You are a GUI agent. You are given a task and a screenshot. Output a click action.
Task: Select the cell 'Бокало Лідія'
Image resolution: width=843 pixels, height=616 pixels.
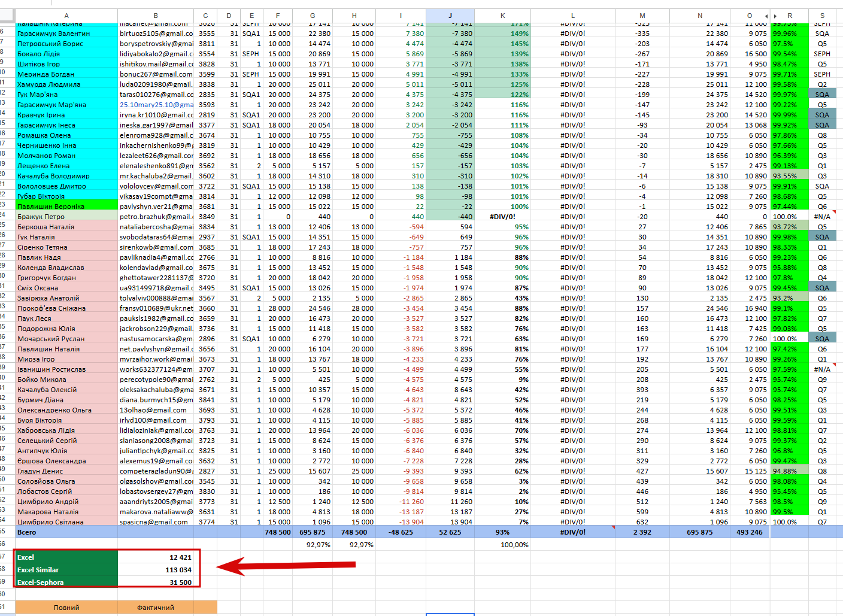click(x=66, y=54)
